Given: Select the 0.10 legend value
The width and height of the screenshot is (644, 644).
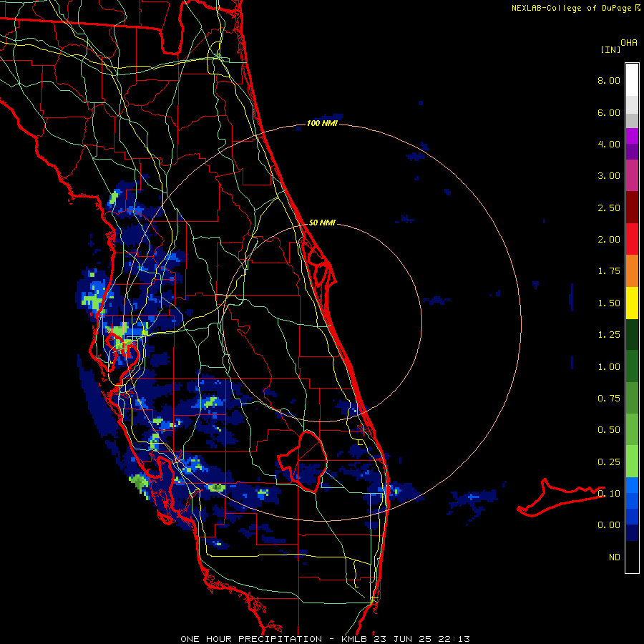Looking at the screenshot, I should [x=609, y=494].
